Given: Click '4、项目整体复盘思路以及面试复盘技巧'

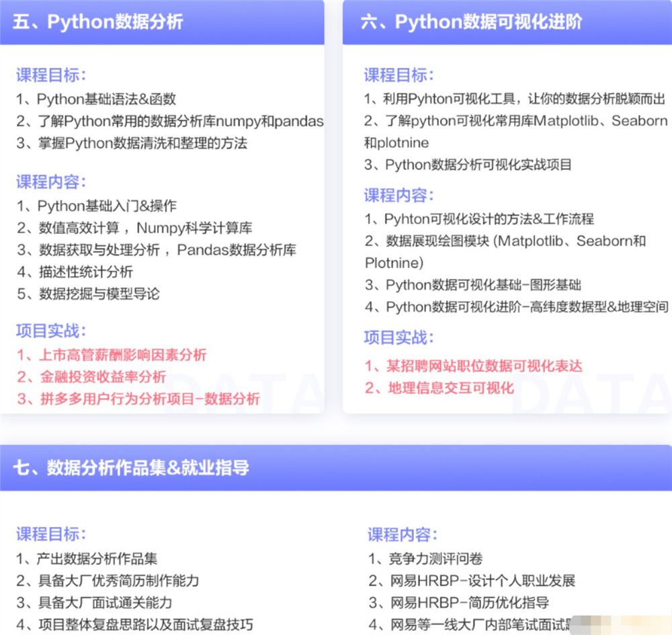Looking at the screenshot, I should pos(134,624).
